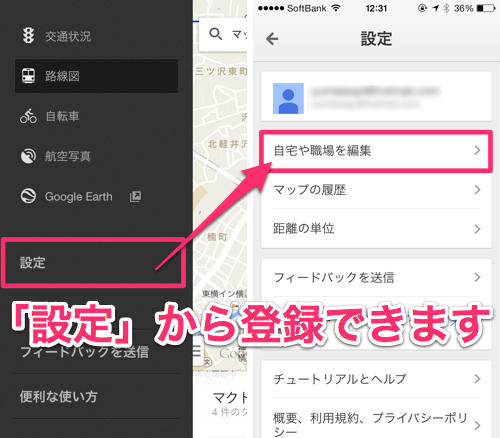The image size is (500, 438).
Task: Select 路線図 layer menu item
Action: point(96,76)
